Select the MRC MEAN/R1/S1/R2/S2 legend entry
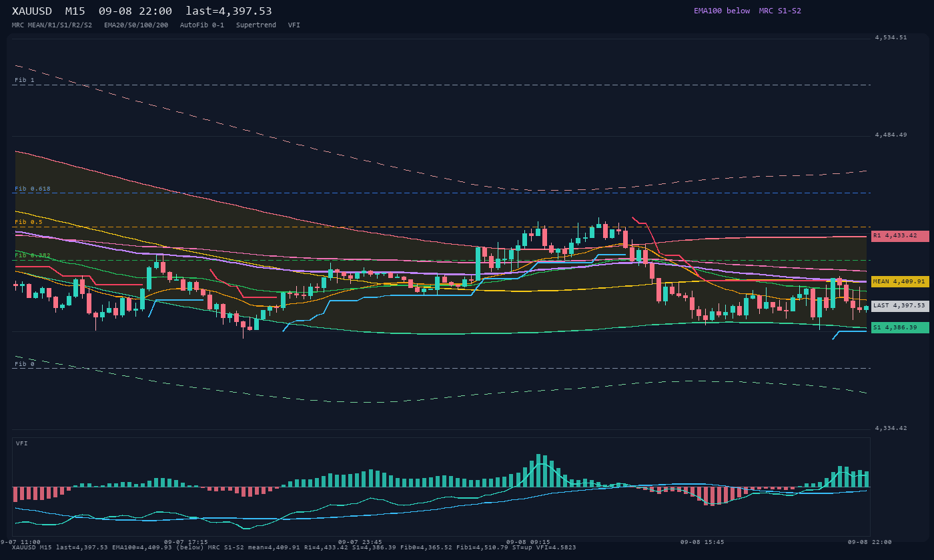 click(52, 25)
